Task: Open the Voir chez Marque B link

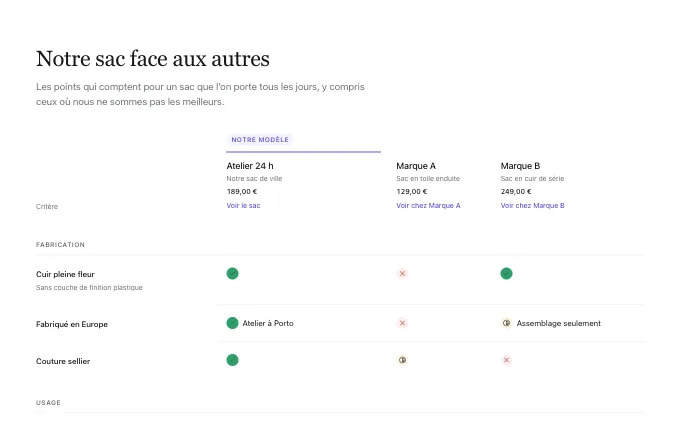Action: click(533, 206)
